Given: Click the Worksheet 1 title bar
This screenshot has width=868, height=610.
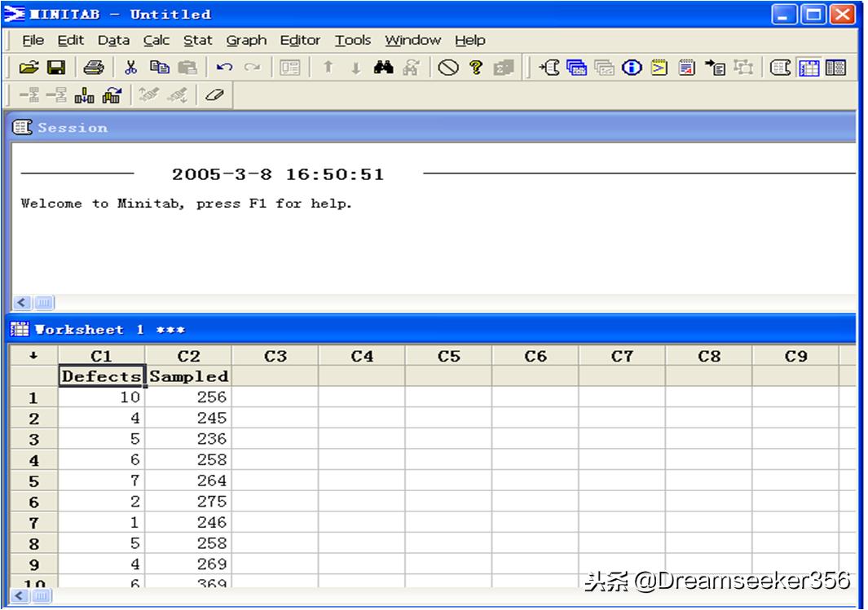Looking at the screenshot, I should (x=433, y=330).
